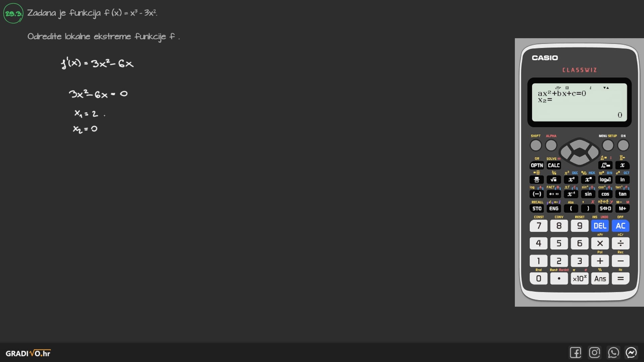Click the blue AC key
The width and height of the screenshot is (644, 362).
(x=621, y=226)
